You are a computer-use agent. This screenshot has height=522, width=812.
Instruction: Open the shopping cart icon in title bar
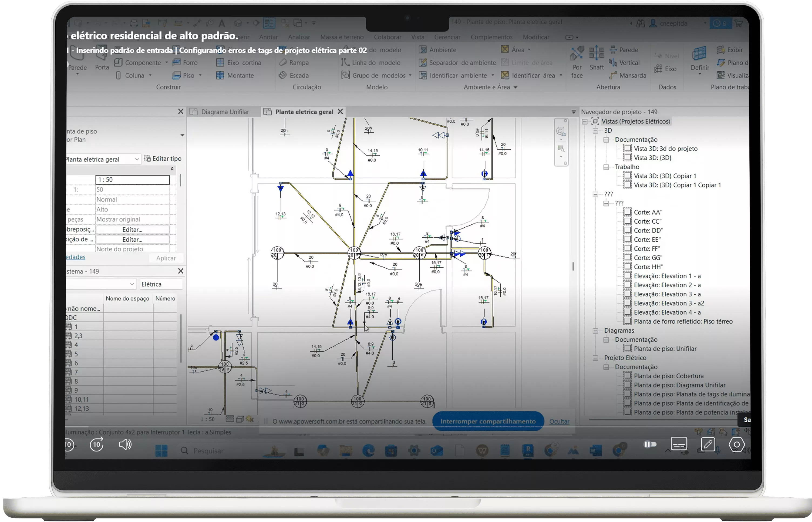point(739,23)
